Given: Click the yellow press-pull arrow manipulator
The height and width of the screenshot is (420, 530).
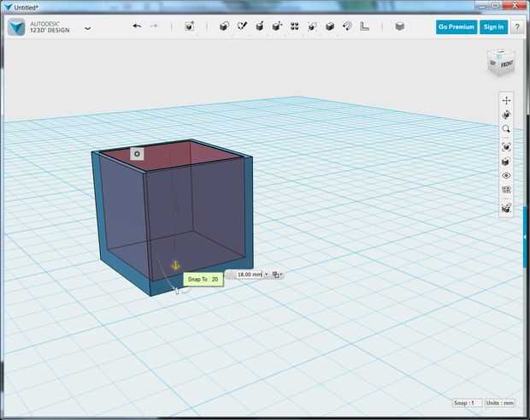Looking at the screenshot, I should [175, 266].
